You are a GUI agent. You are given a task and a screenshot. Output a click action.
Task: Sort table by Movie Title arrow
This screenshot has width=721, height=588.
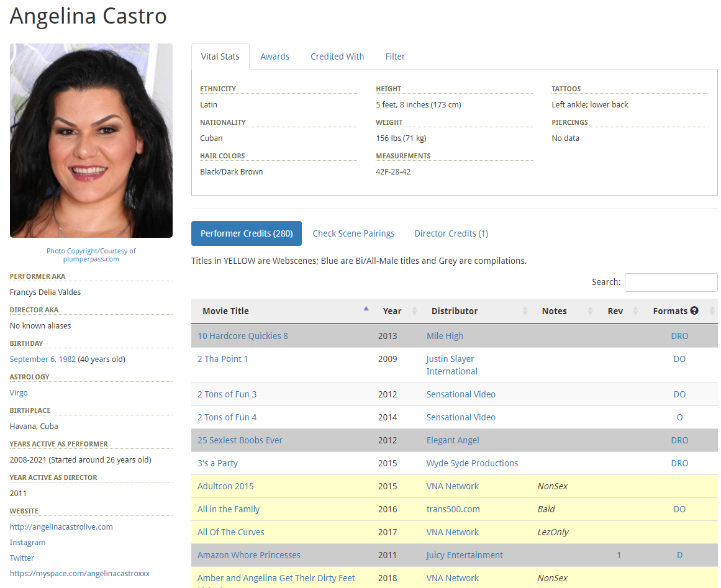pos(366,309)
